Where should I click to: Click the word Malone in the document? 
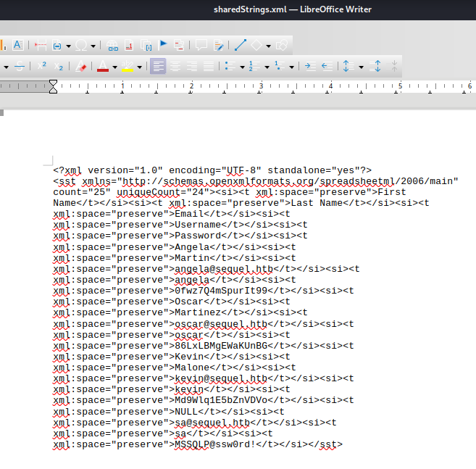pyautogui.click(x=192, y=368)
